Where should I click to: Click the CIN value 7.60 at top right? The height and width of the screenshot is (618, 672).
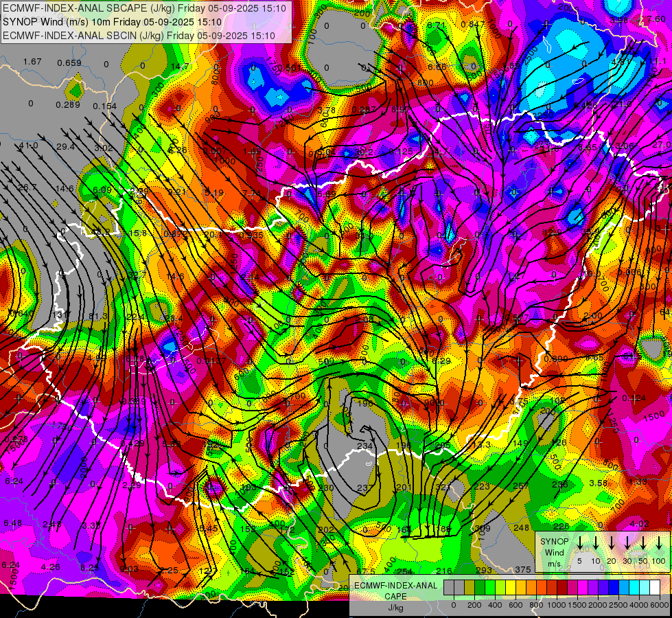[x=656, y=19]
